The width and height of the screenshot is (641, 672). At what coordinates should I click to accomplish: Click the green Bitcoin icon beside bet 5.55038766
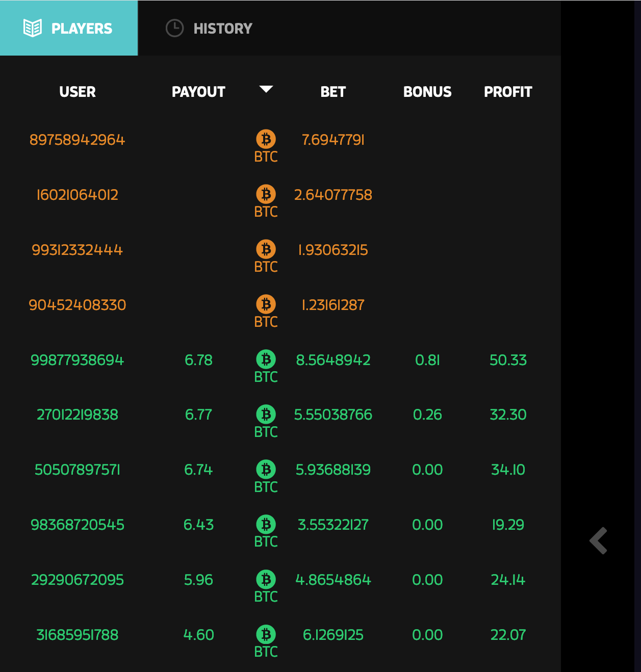click(x=266, y=415)
